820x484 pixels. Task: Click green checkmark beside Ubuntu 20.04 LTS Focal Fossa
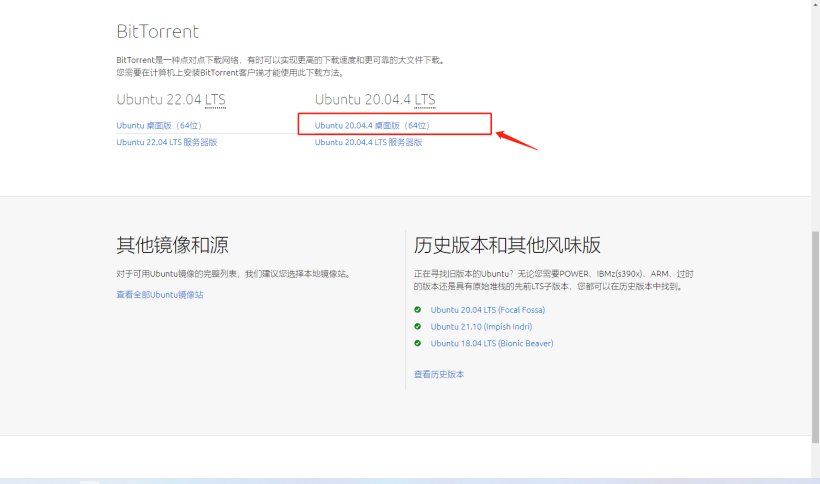(x=418, y=310)
